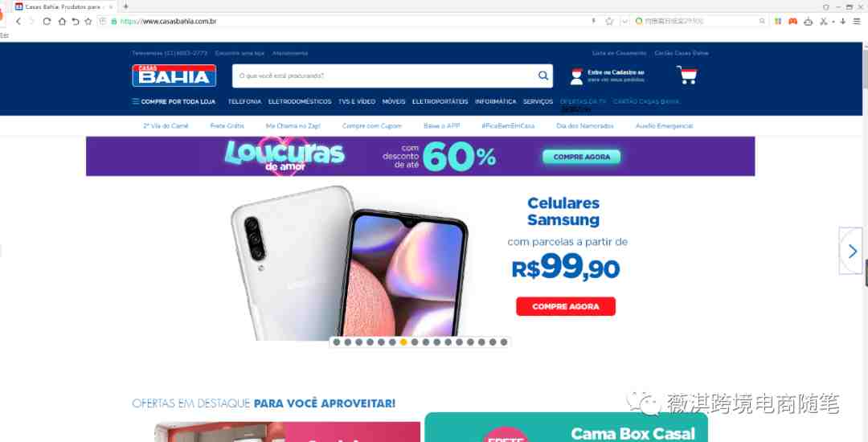Open the address bar dropdown arrow
The image size is (868, 442).
tap(625, 22)
